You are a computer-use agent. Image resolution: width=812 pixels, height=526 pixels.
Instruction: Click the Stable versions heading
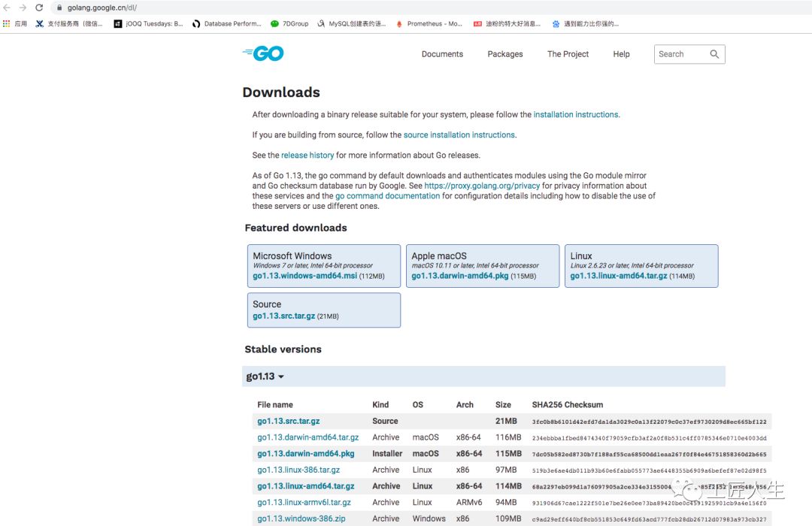pyautogui.click(x=283, y=349)
